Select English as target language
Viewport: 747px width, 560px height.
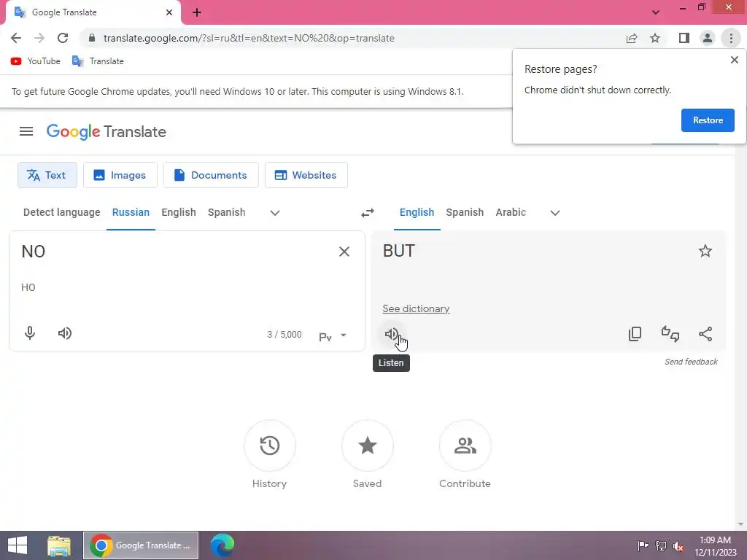(x=417, y=212)
